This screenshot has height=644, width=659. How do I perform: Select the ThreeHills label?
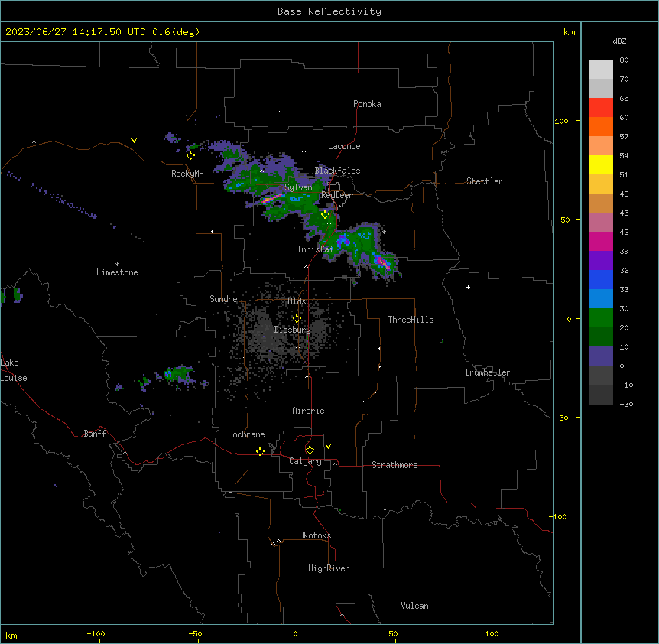click(x=411, y=320)
